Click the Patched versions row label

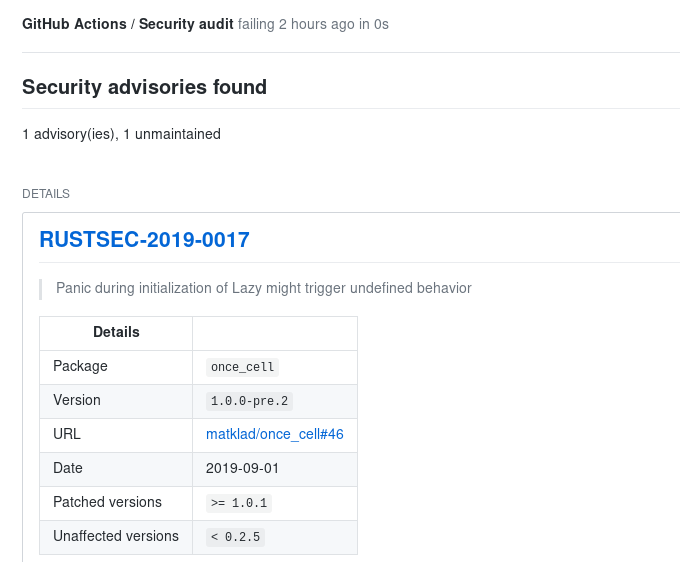tap(107, 502)
